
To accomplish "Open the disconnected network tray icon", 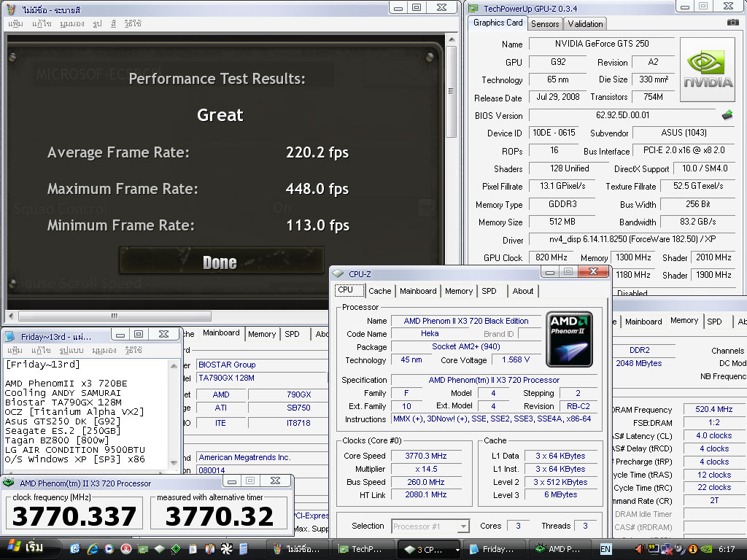I will (x=666, y=549).
